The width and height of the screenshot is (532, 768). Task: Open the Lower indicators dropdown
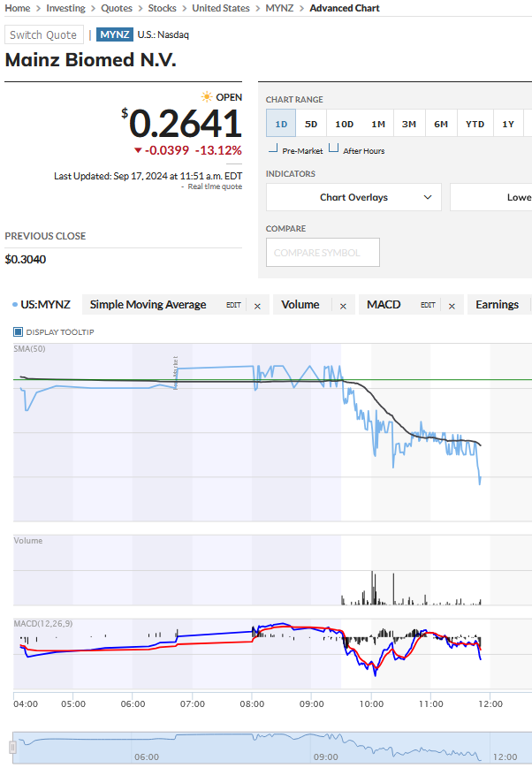(490, 197)
